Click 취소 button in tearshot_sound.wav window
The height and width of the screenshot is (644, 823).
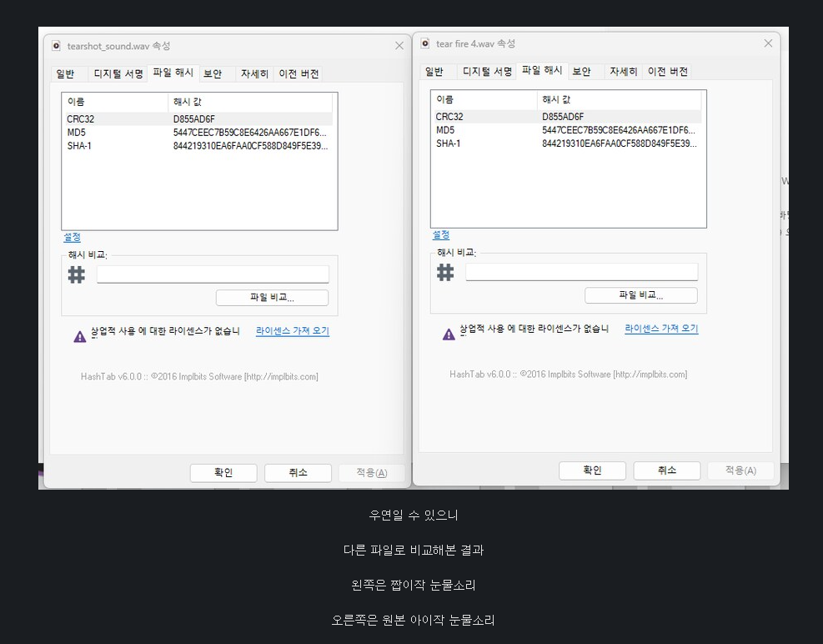pos(299,473)
